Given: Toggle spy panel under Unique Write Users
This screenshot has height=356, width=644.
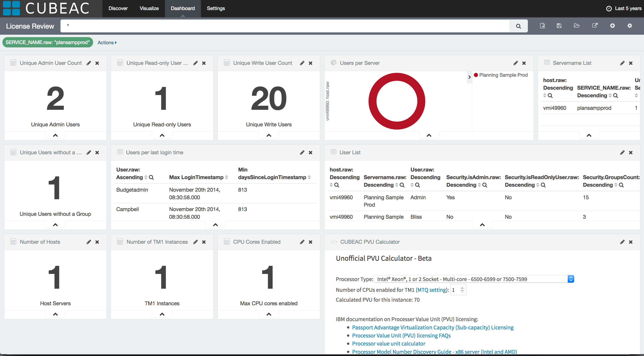Looking at the screenshot, I should coord(269,136).
